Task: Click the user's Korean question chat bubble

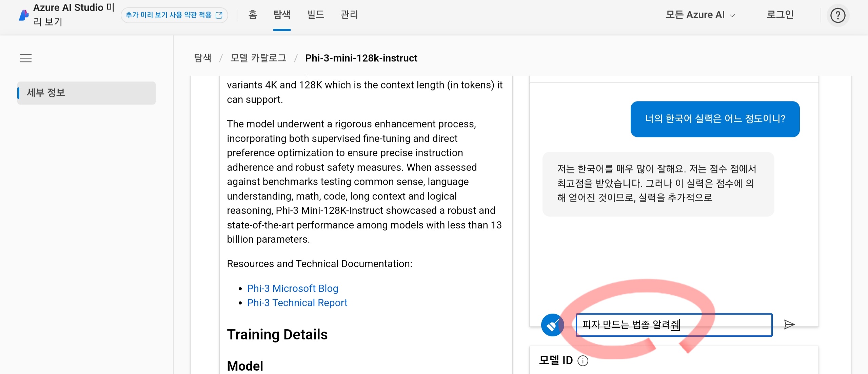Action: 715,119
